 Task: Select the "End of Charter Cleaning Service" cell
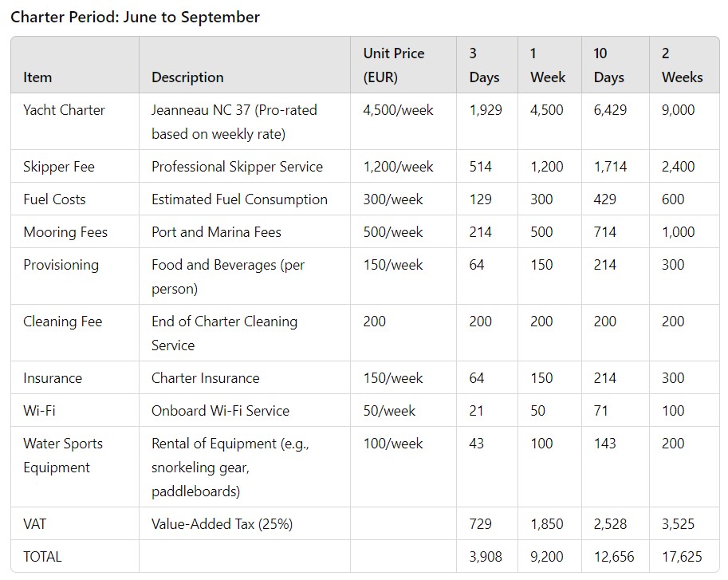[x=224, y=333]
